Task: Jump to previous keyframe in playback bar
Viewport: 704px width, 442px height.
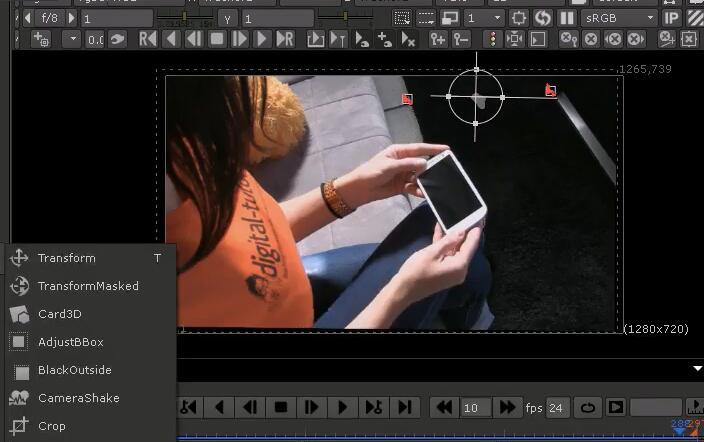Action: point(189,407)
